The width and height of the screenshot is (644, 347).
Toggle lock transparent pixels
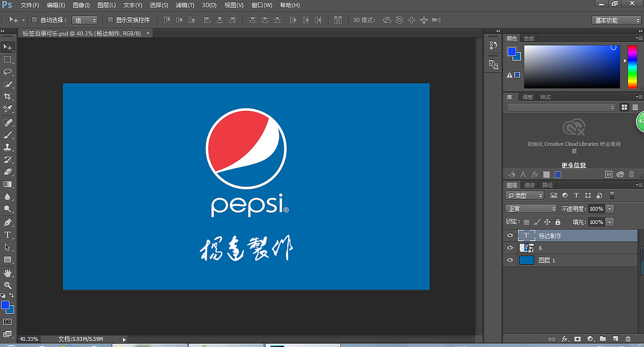tap(526, 222)
